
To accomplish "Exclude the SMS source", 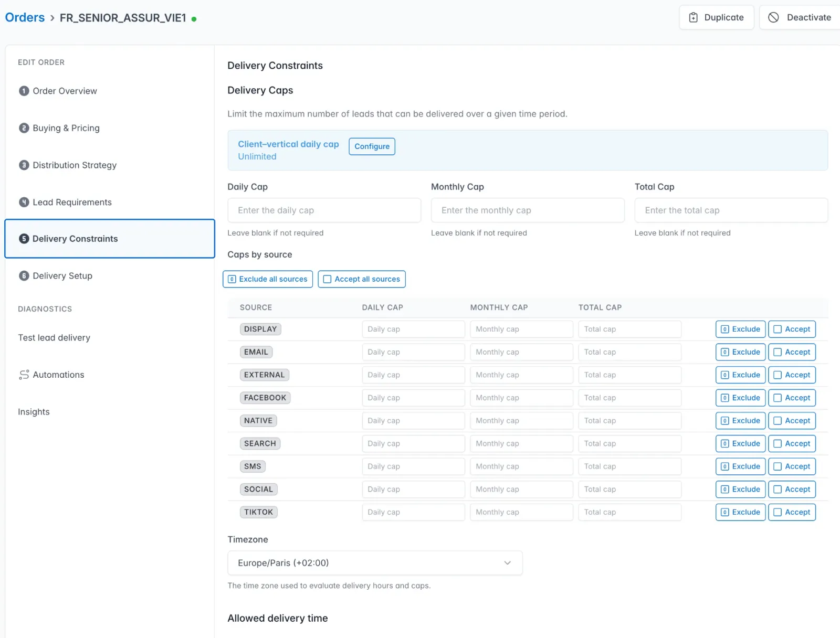I will click(740, 466).
